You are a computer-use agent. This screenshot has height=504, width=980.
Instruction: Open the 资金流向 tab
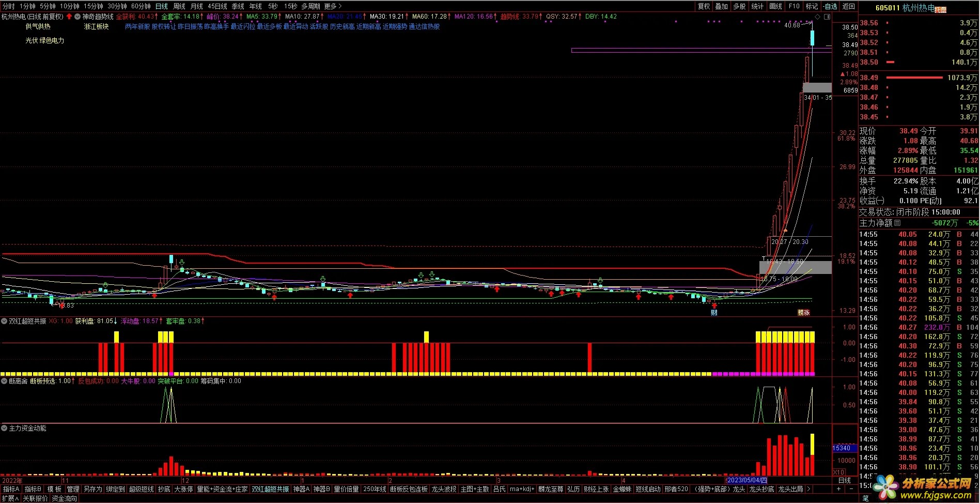[x=65, y=498]
